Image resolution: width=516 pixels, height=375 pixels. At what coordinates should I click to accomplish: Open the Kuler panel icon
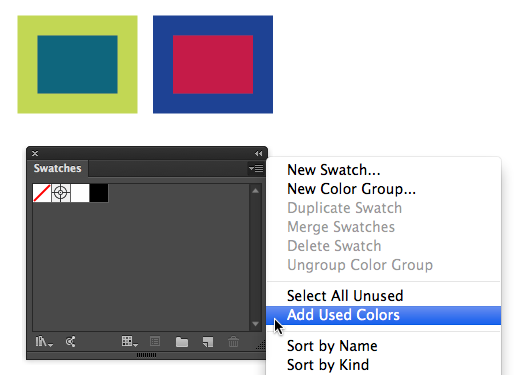(x=70, y=342)
